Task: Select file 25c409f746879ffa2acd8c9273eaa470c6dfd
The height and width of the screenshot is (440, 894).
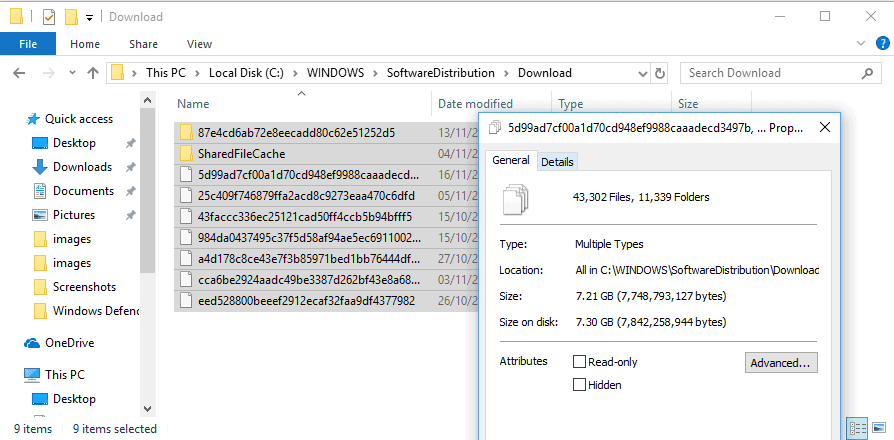Action: (x=306, y=195)
